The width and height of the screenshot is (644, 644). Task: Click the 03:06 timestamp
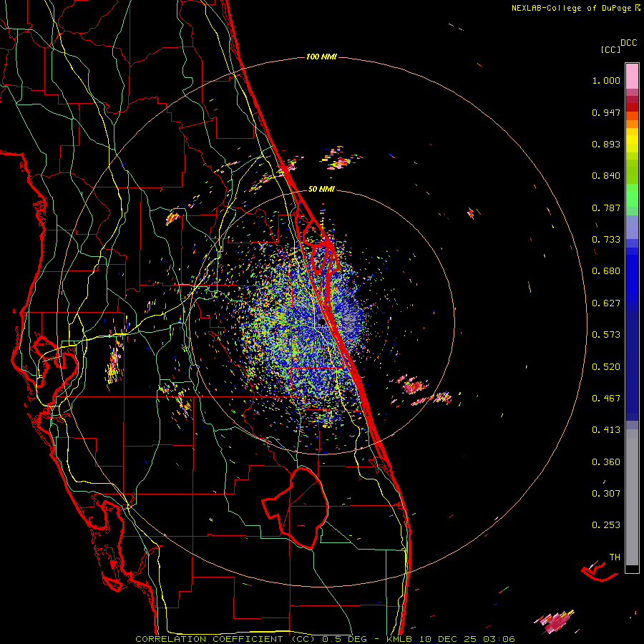click(x=499, y=639)
